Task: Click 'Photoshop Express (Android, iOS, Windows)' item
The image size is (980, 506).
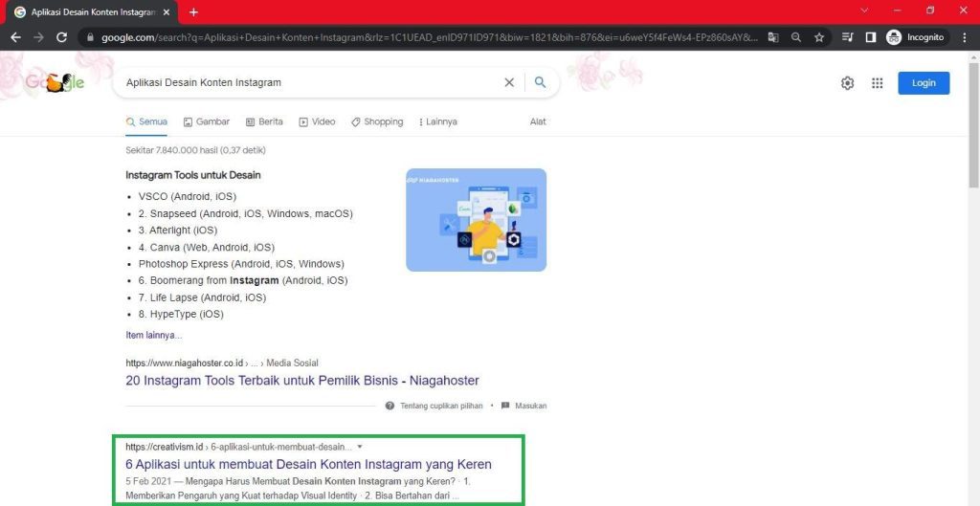Action: [x=241, y=264]
